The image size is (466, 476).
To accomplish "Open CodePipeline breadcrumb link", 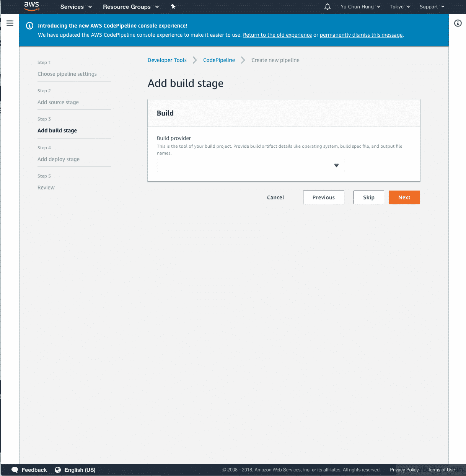I will point(219,60).
